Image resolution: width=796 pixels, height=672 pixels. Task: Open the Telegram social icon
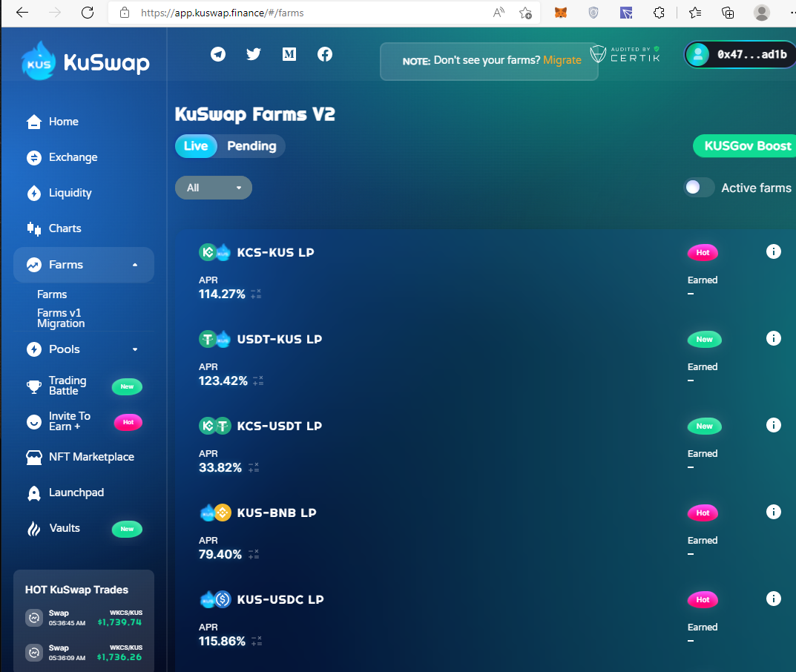[218, 54]
